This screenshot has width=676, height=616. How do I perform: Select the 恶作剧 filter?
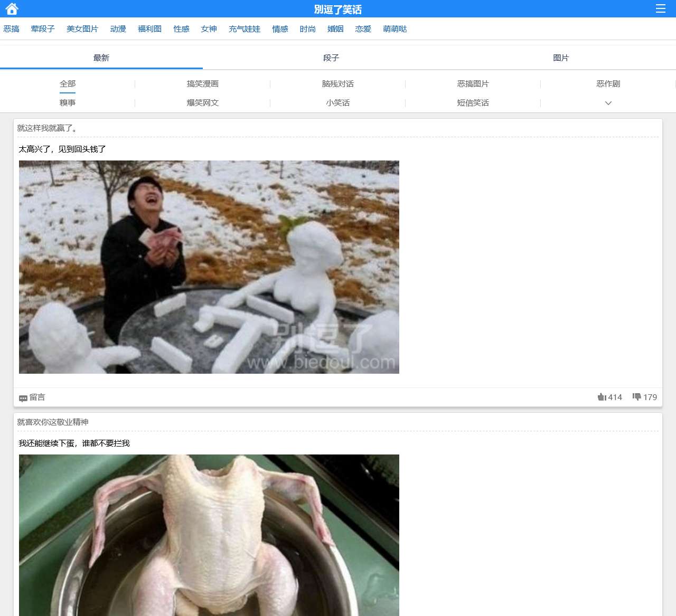tap(608, 84)
